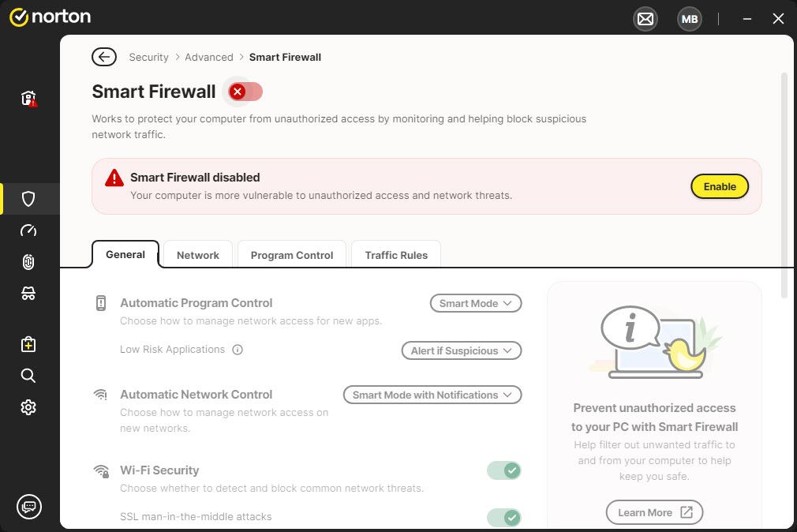
Task: Open the fingerprint Privacy sidebar icon
Action: point(29,262)
